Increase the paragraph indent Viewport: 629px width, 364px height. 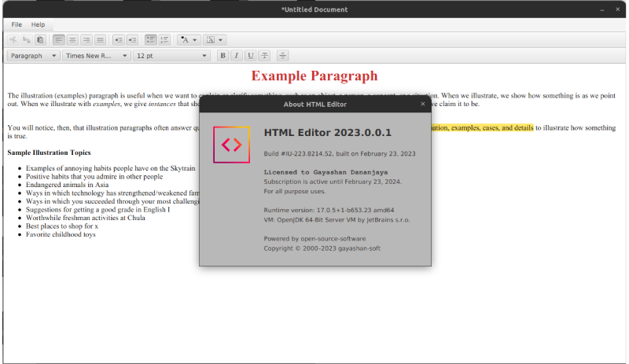[x=132, y=39]
